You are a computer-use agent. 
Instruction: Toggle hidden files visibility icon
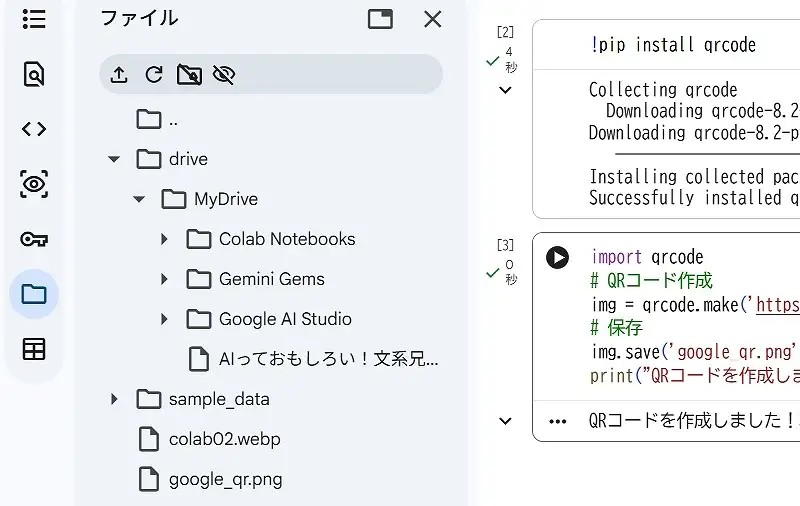click(223, 75)
